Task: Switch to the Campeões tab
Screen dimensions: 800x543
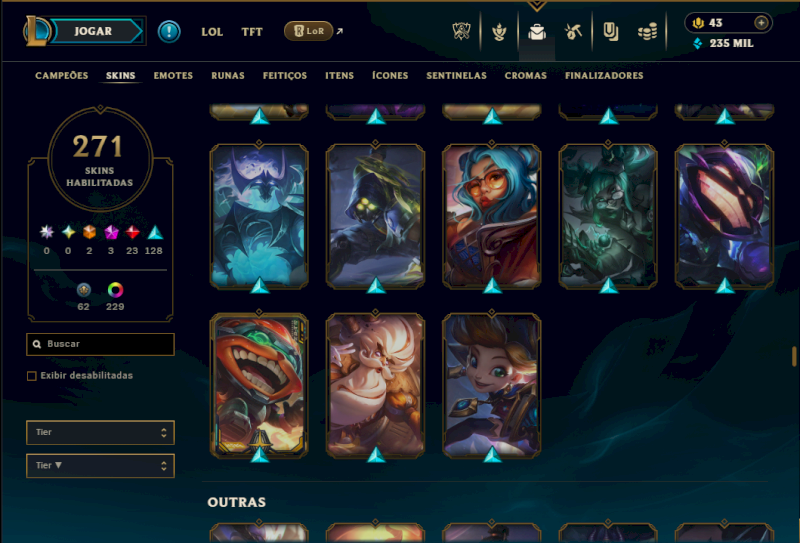Action: point(62,76)
